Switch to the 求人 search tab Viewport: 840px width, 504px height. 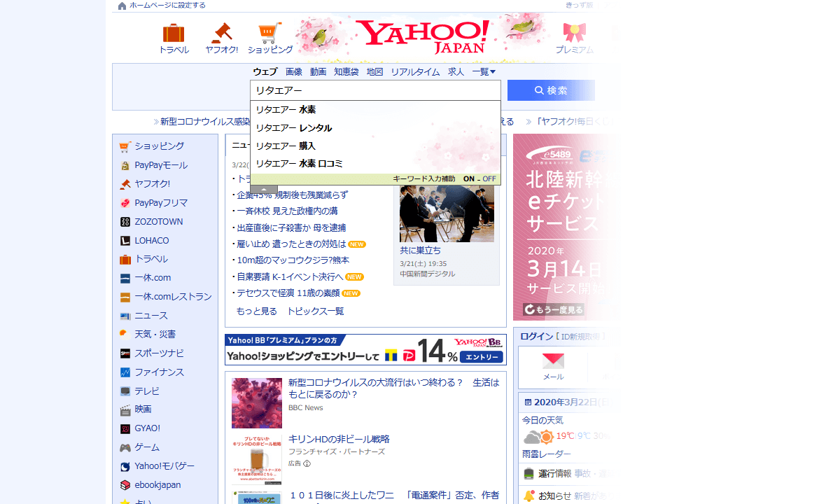456,72
